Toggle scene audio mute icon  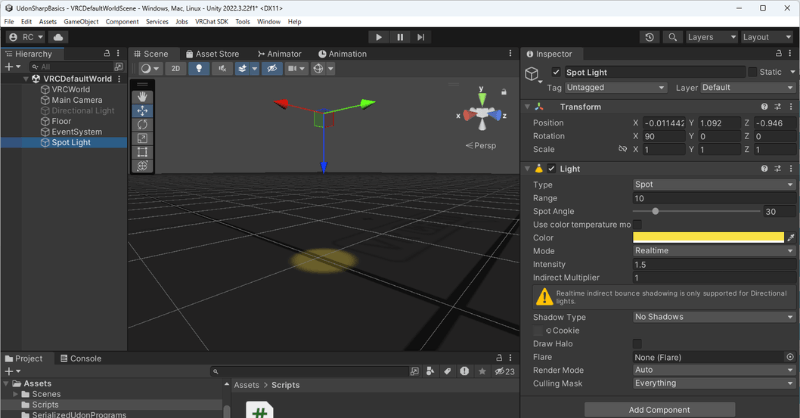pos(222,68)
